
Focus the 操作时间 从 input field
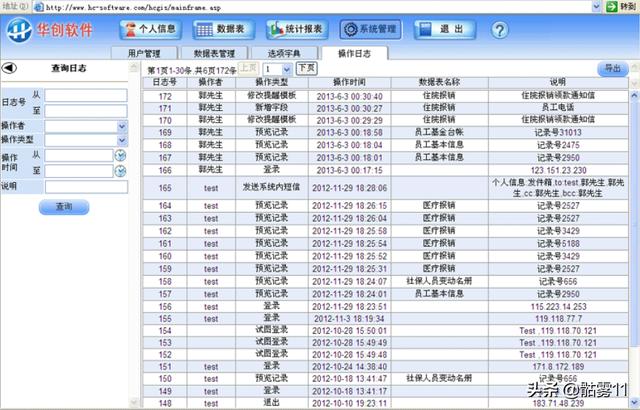[x=79, y=155]
